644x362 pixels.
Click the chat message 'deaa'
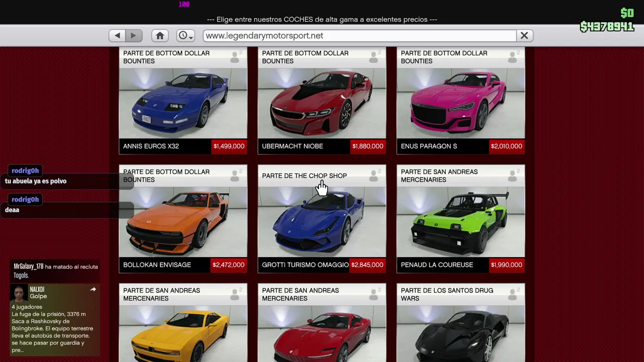[12, 210]
